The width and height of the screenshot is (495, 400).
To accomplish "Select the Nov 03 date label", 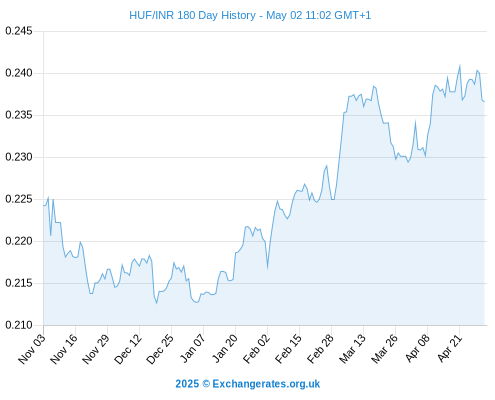I will [32, 349].
